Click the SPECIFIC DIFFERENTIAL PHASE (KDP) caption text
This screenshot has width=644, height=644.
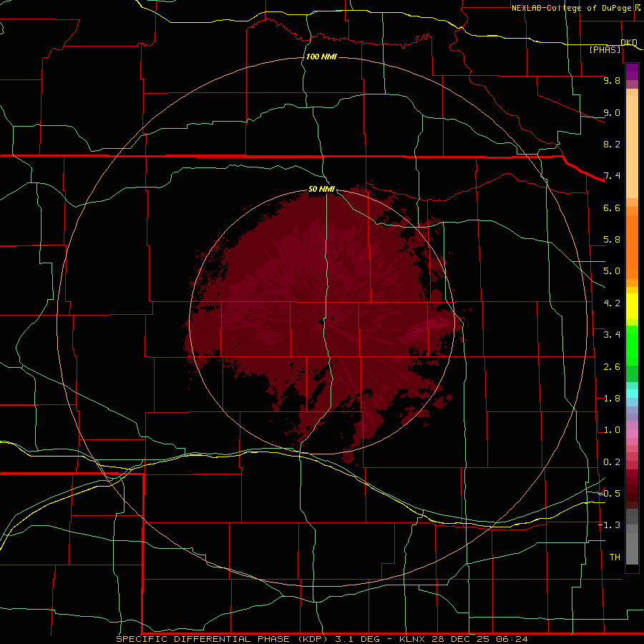click(x=223, y=639)
